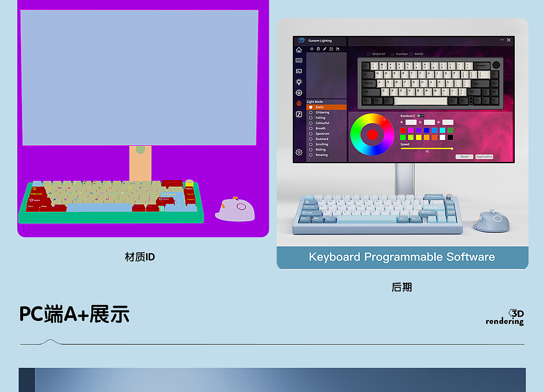Click the R color value field
This screenshot has width=544, height=392.
tap(411, 122)
